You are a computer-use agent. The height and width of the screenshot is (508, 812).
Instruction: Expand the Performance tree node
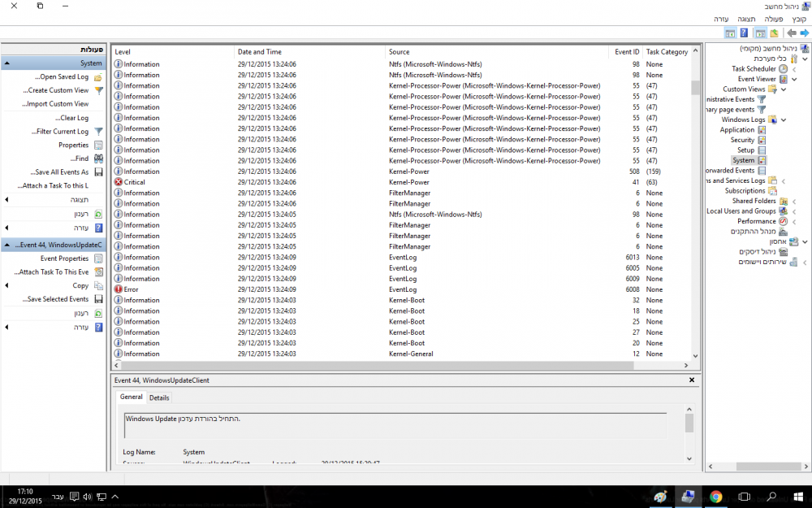[794, 221]
